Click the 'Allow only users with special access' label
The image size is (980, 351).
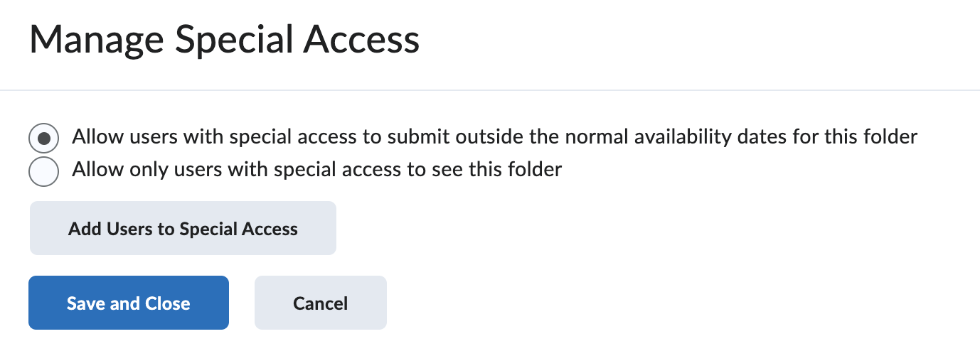pyautogui.click(x=316, y=170)
